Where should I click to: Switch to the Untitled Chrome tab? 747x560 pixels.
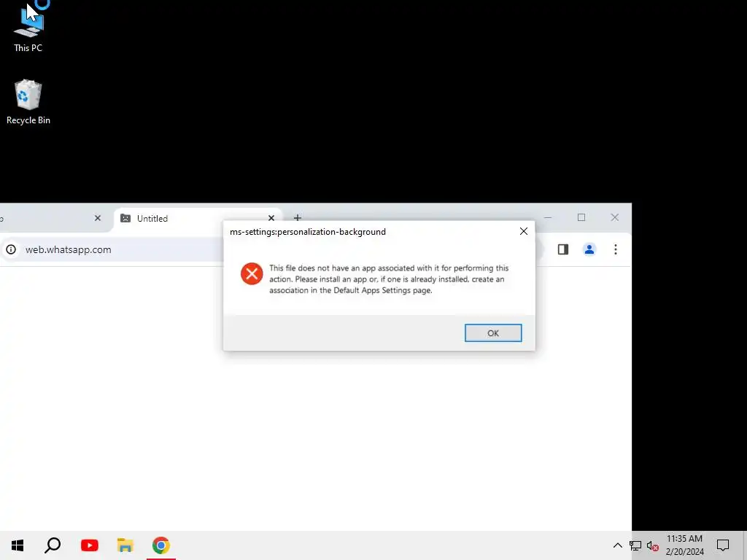pyautogui.click(x=198, y=219)
